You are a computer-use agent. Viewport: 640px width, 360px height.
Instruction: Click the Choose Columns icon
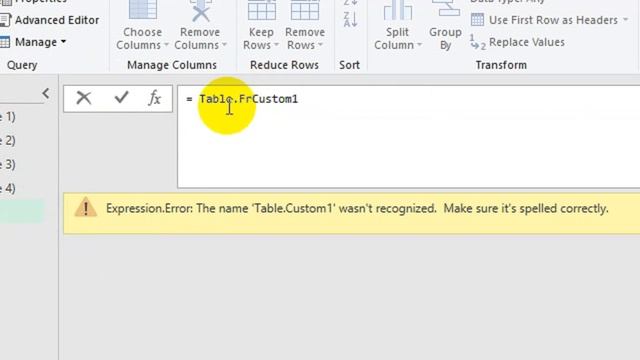[x=142, y=10]
